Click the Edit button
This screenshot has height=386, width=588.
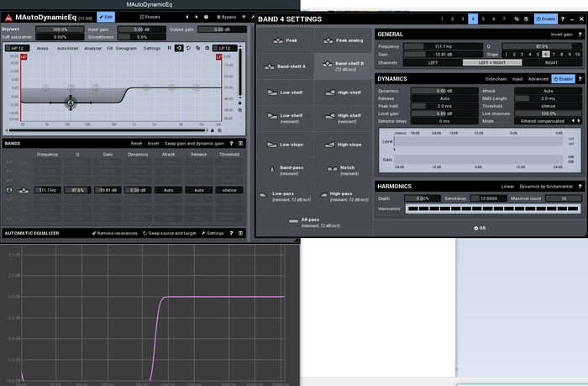point(106,17)
